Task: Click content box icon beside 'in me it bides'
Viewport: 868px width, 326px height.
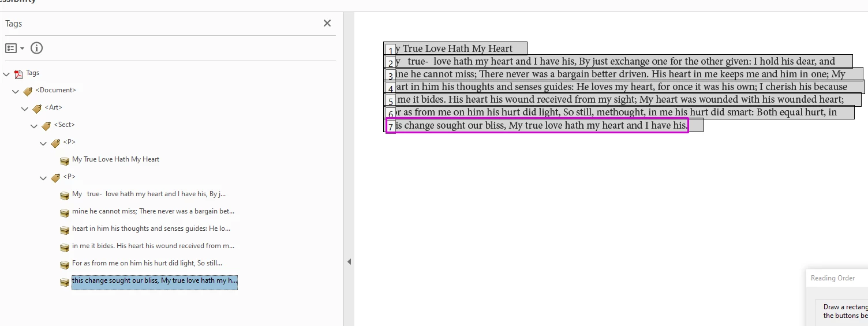Action: click(x=65, y=248)
